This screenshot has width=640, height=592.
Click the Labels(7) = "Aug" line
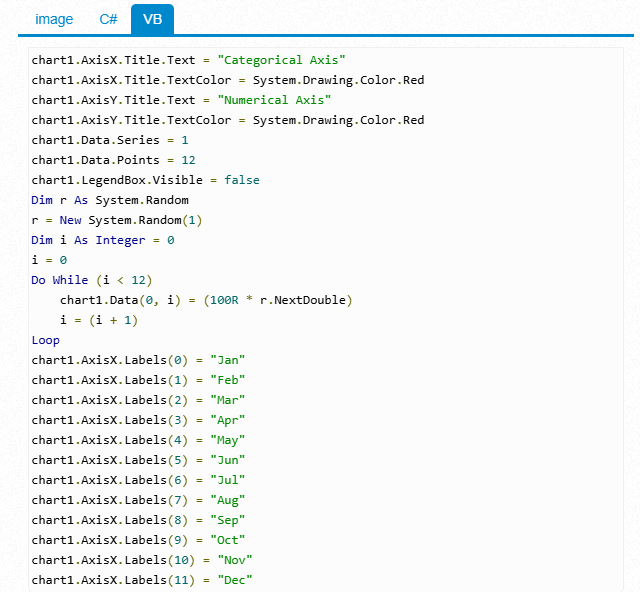tap(138, 500)
